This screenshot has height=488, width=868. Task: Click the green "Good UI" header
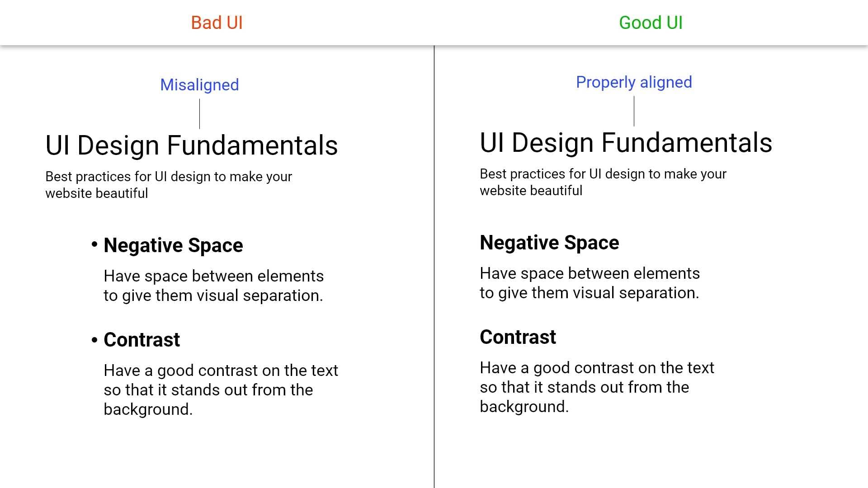(x=651, y=23)
